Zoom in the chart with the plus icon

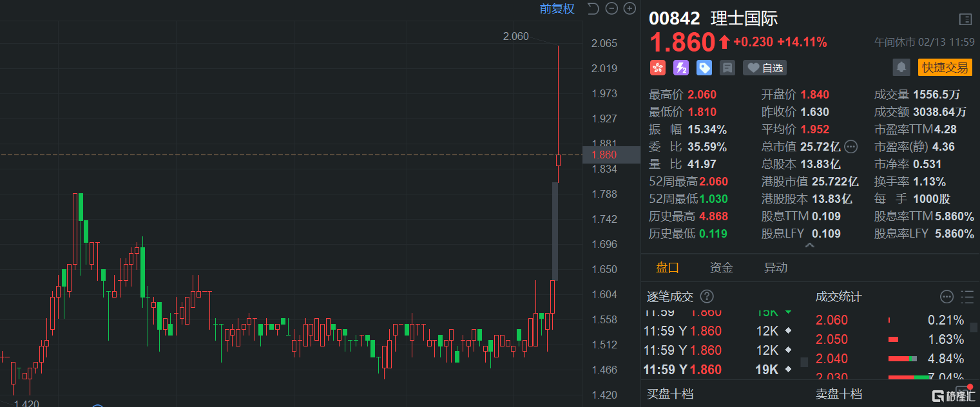[x=629, y=8]
